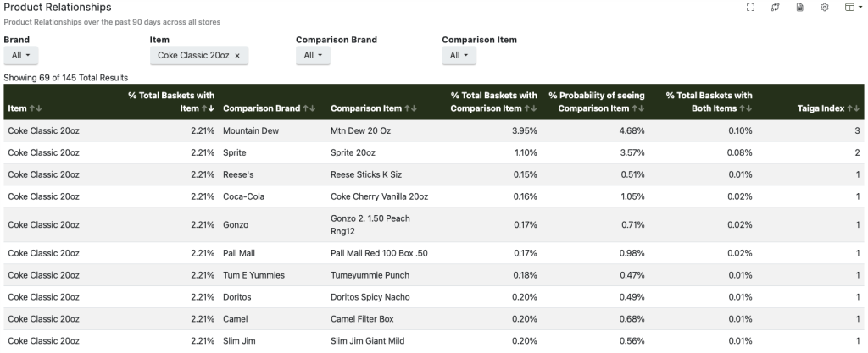
Task: Select the Doritos Spicy Nacho cell
Action: [x=370, y=297]
